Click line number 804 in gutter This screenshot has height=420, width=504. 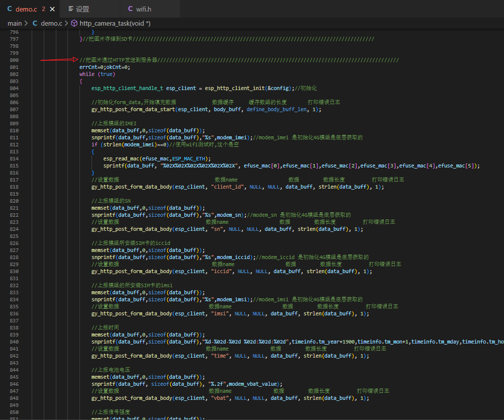point(14,88)
